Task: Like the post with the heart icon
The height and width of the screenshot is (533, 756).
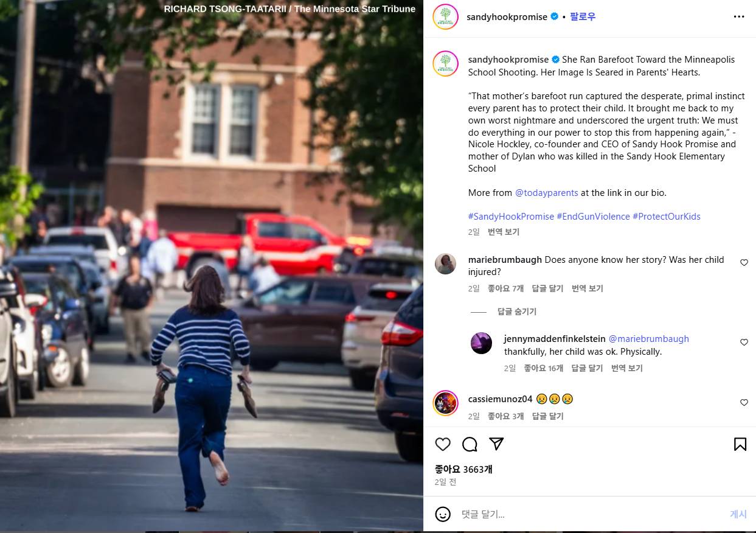Action: (x=443, y=444)
